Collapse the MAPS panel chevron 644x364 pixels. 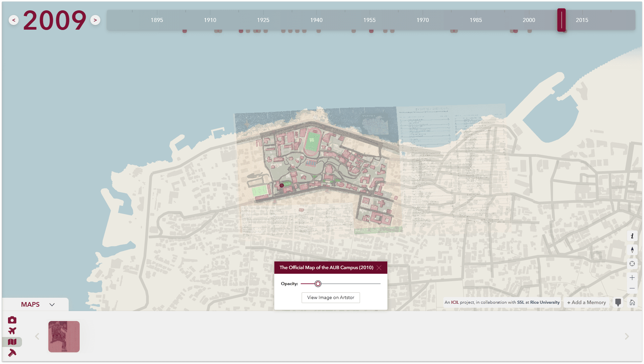click(52, 304)
